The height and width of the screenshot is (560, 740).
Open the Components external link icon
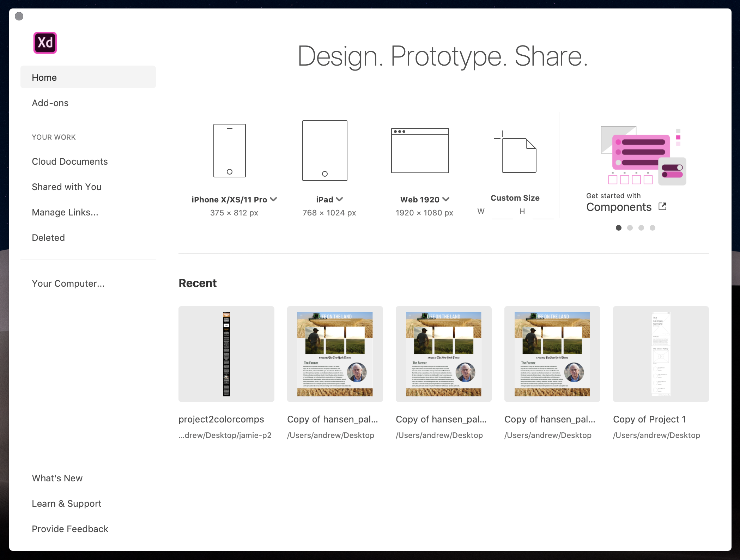662,207
